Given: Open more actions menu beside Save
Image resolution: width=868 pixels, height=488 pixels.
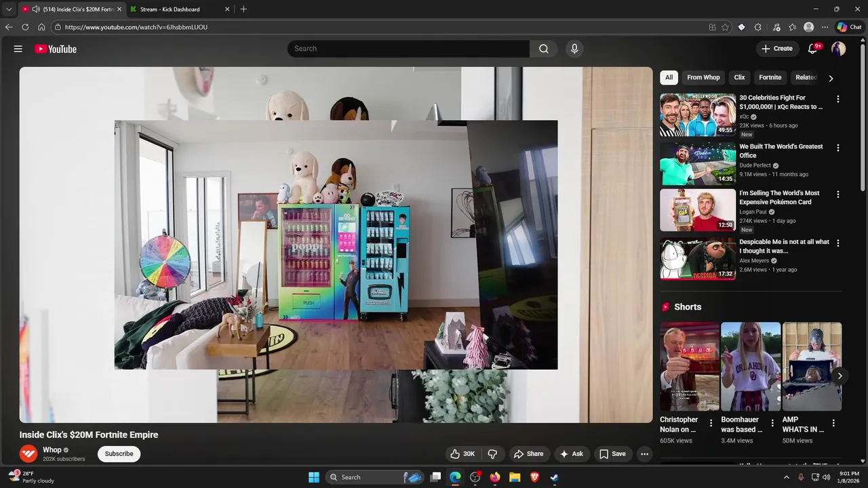Looking at the screenshot, I should point(644,454).
